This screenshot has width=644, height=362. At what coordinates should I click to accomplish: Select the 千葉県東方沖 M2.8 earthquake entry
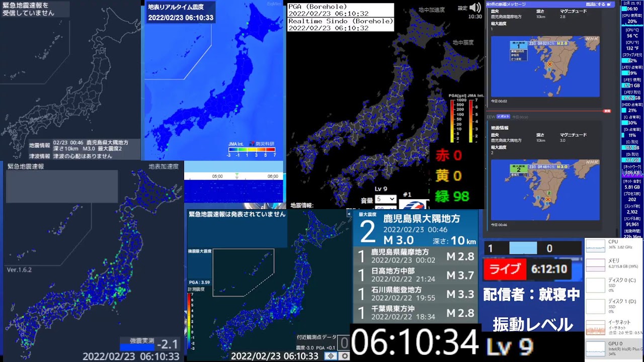(x=416, y=313)
